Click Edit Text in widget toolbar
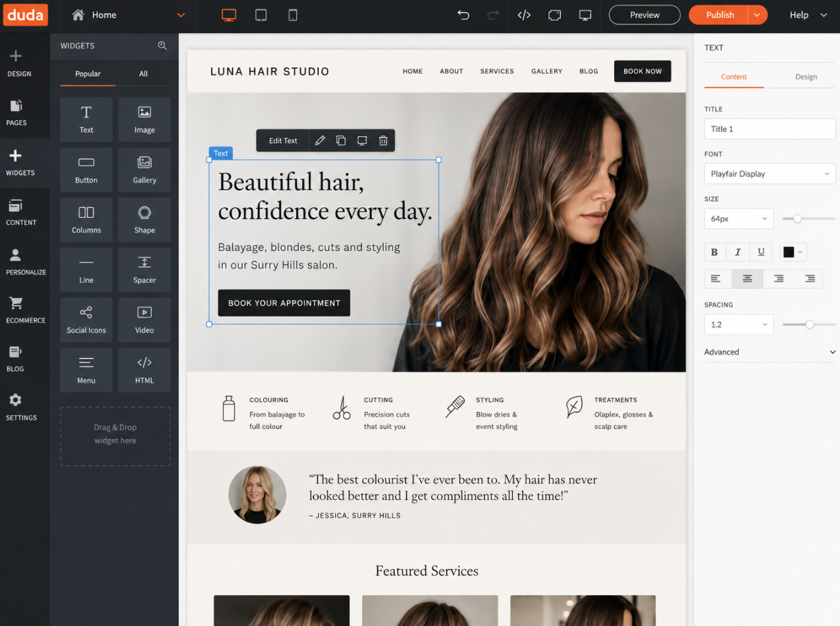 click(283, 140)
